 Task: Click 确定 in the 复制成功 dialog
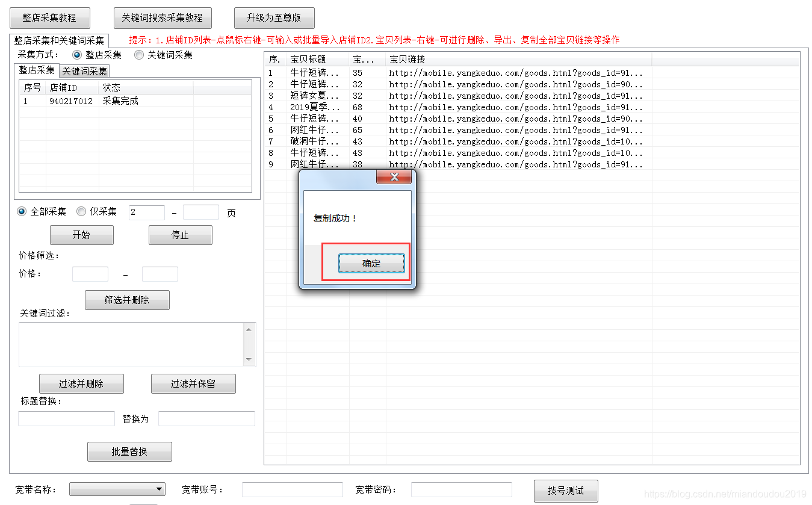click(371, 264)
